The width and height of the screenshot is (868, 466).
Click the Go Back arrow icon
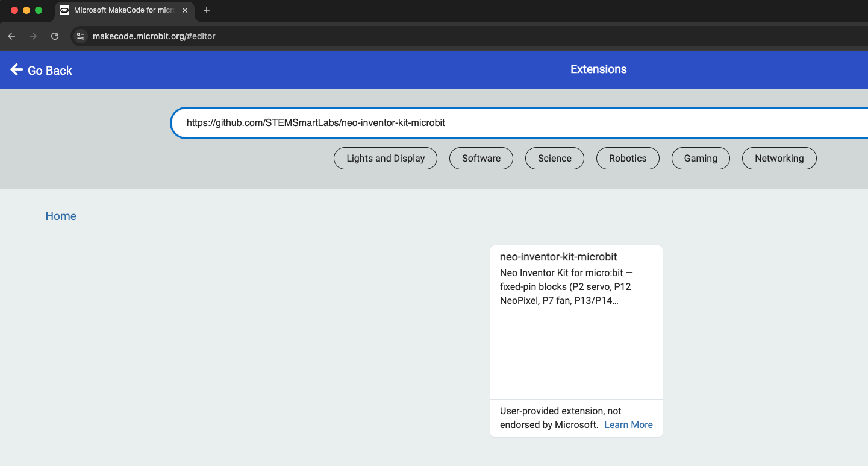click(x=16, y=69)
